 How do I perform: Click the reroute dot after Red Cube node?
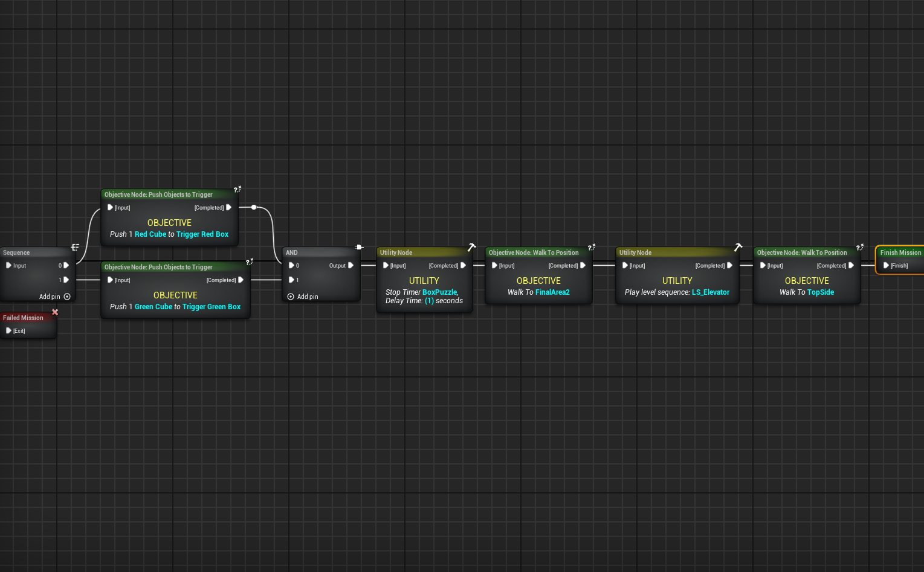pos(254,207)
